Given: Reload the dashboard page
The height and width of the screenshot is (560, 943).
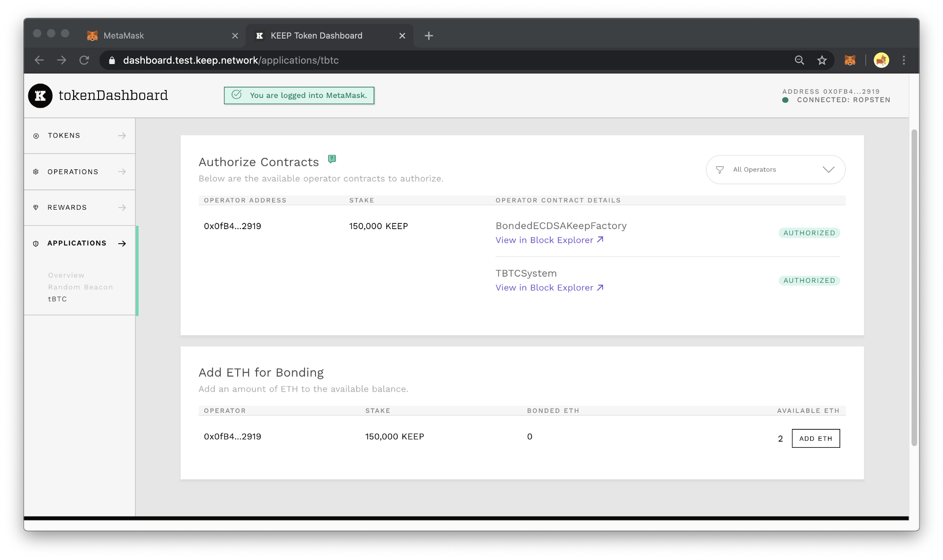Looking at the screenshot, I should point(84,60).
